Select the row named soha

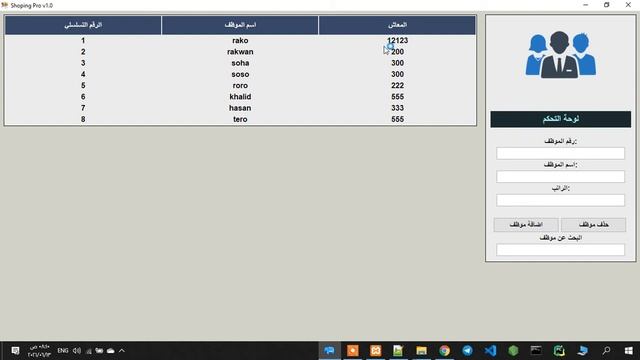pyautogui.click(x=240, y=63)
